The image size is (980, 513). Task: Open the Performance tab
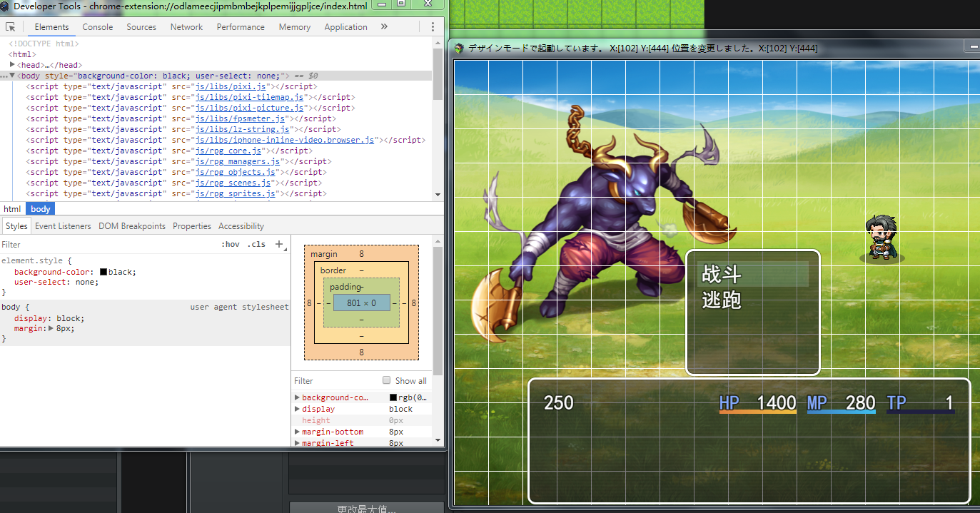pos(241,27)
